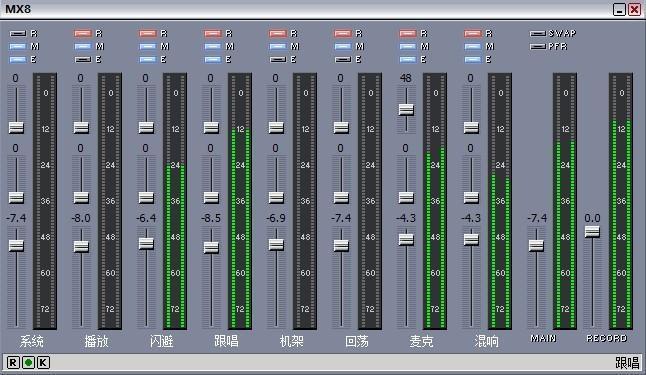
Task: Click the 闪避 top send slider handle
Action: click(x=146, y=127)
